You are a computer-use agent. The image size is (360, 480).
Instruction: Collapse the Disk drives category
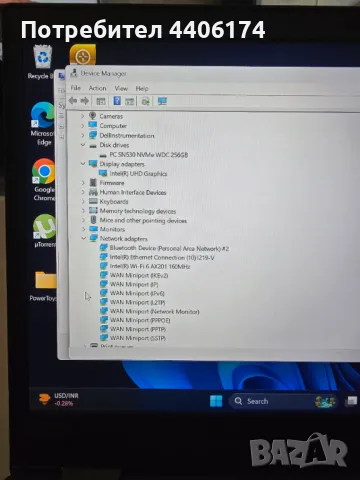(x=83, y=145)
